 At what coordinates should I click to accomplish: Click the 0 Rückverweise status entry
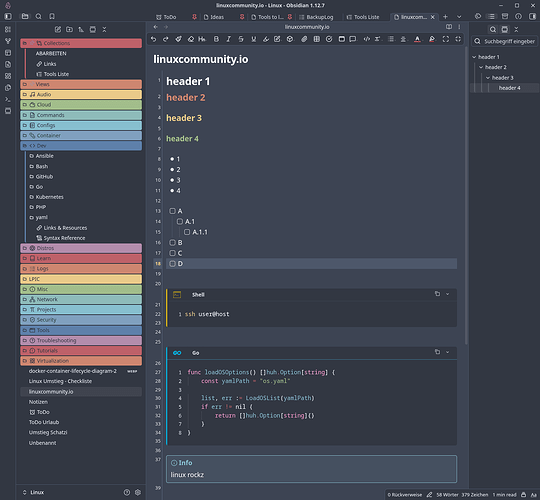405,495
